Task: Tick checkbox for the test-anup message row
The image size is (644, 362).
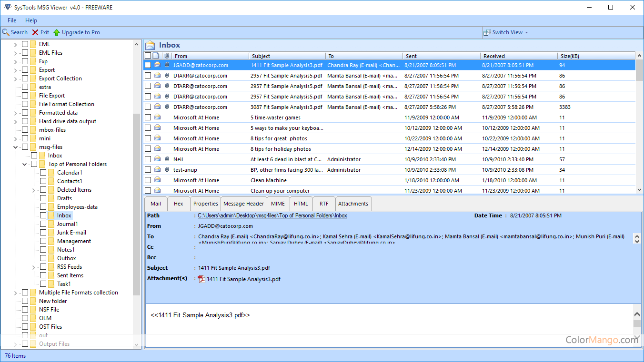Action: [148, 170]
